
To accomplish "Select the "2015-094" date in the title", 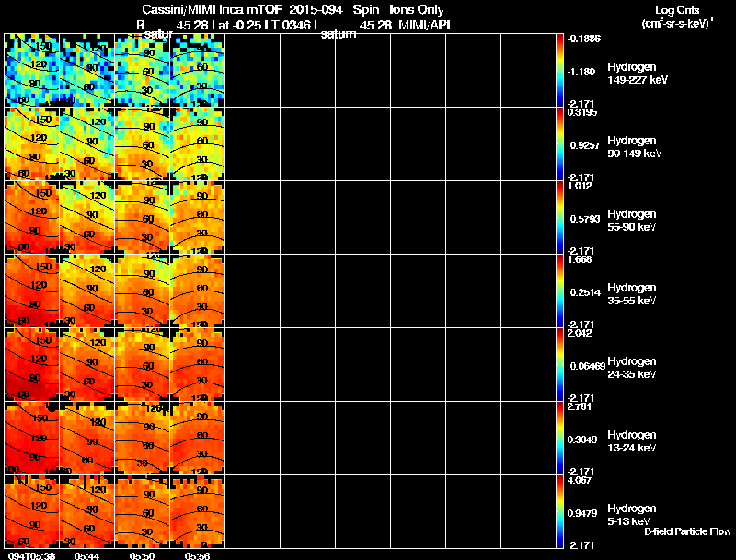I will coord(316,9).
